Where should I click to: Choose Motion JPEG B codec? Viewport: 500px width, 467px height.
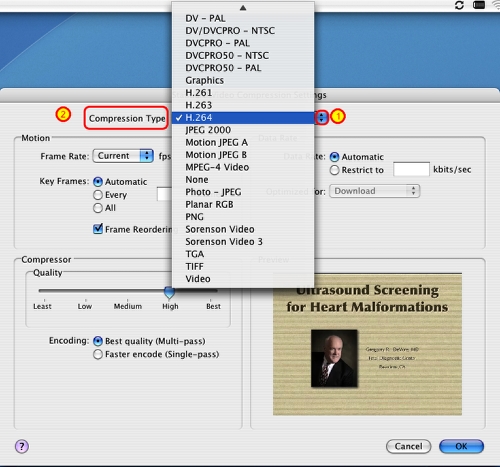243,155
